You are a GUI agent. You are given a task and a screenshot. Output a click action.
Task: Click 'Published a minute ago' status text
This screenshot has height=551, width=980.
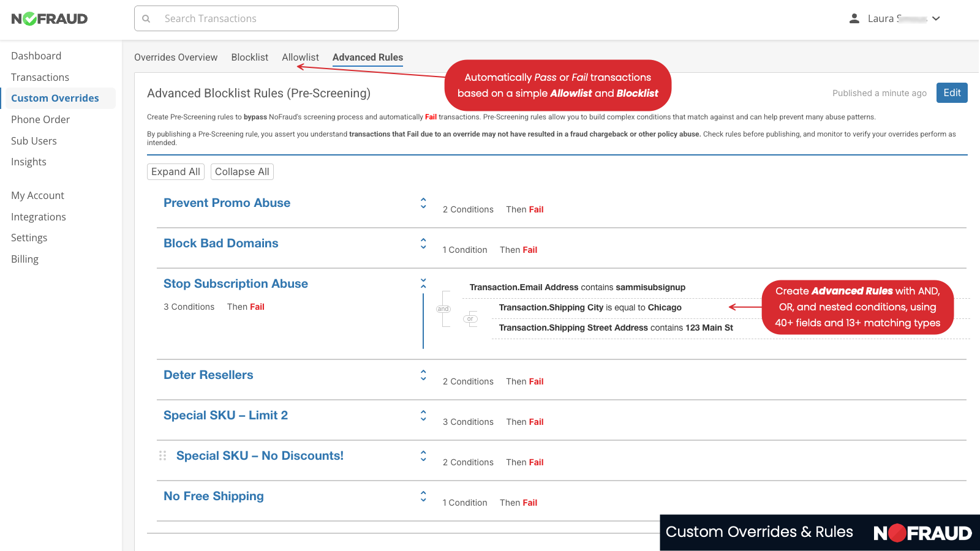click(880, 93)
